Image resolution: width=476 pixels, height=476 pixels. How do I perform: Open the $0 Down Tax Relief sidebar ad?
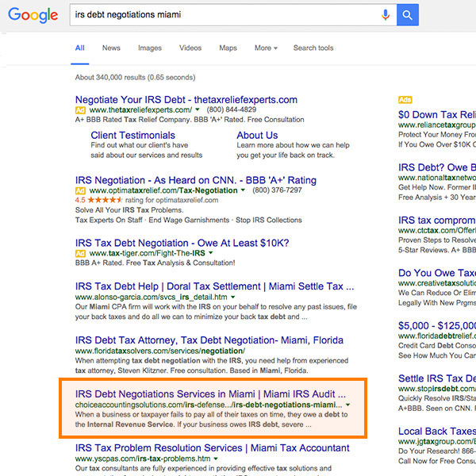click(437, 114)
